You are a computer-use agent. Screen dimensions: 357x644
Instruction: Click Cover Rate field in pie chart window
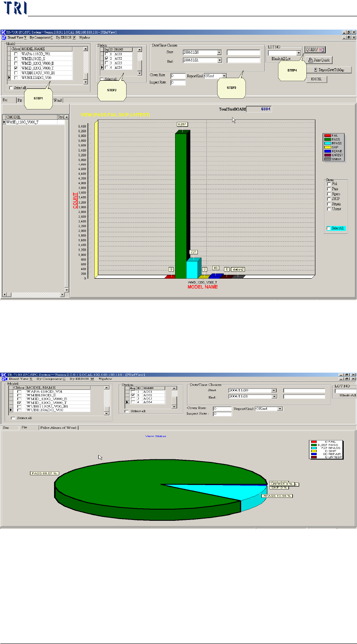(x=222, y=409)
